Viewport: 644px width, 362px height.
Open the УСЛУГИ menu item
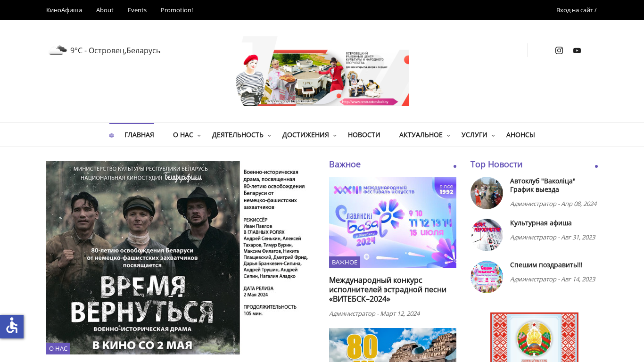[474, 135]
